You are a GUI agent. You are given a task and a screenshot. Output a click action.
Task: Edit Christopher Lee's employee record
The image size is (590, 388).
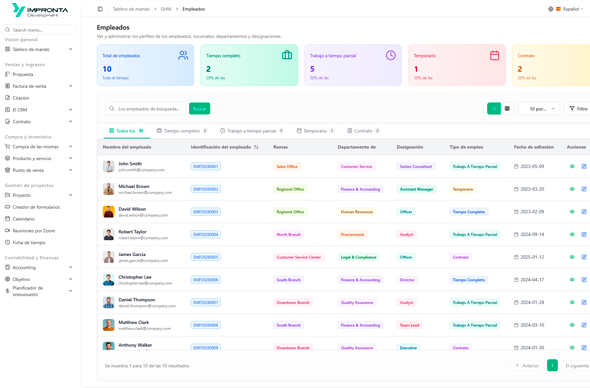(584, 280)
